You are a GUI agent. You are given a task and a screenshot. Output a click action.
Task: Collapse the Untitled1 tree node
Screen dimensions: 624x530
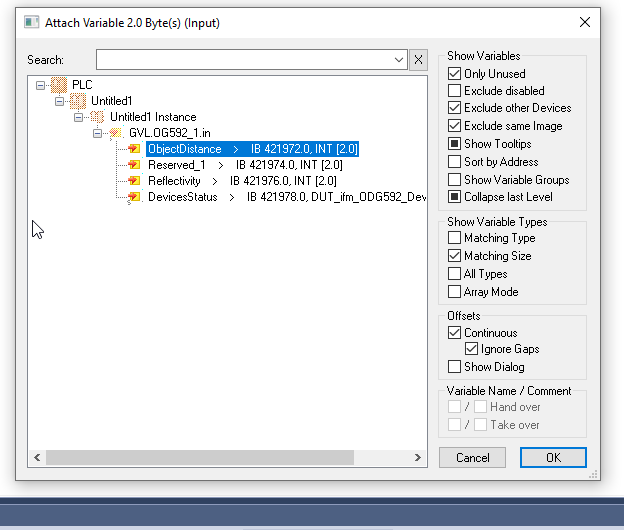pos(59,101)
